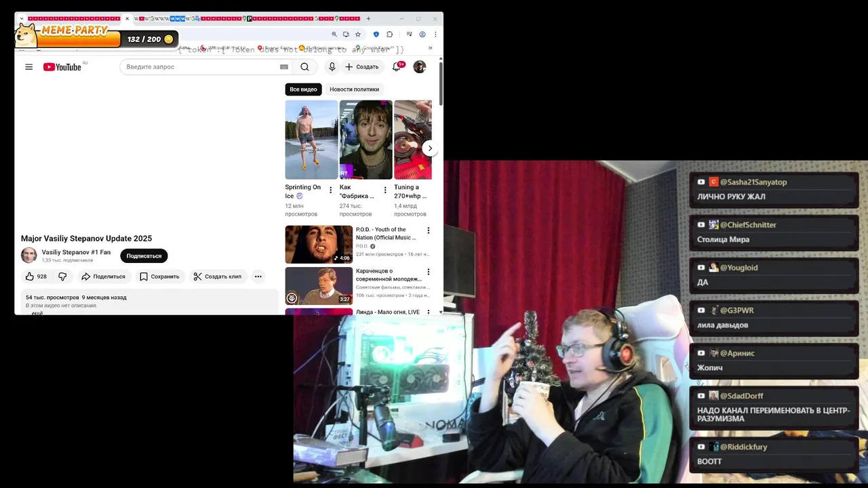Image resolution: width=868 pixels, height=488 pixels.
Task: Bookmark this page with the star
Action: tap(358, 34)
